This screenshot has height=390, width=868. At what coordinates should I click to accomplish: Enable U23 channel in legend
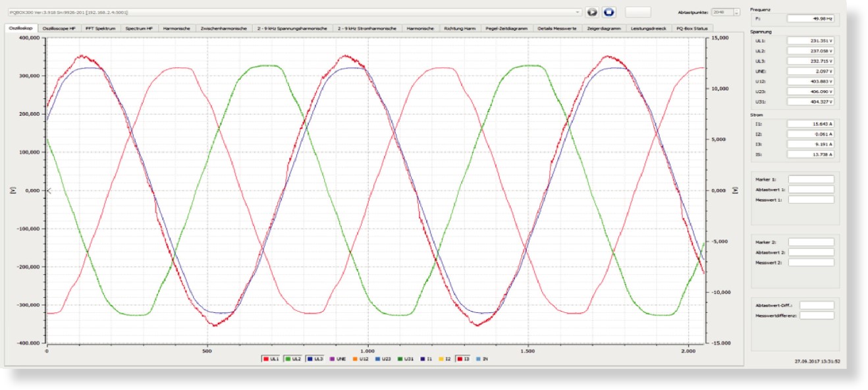383,359
